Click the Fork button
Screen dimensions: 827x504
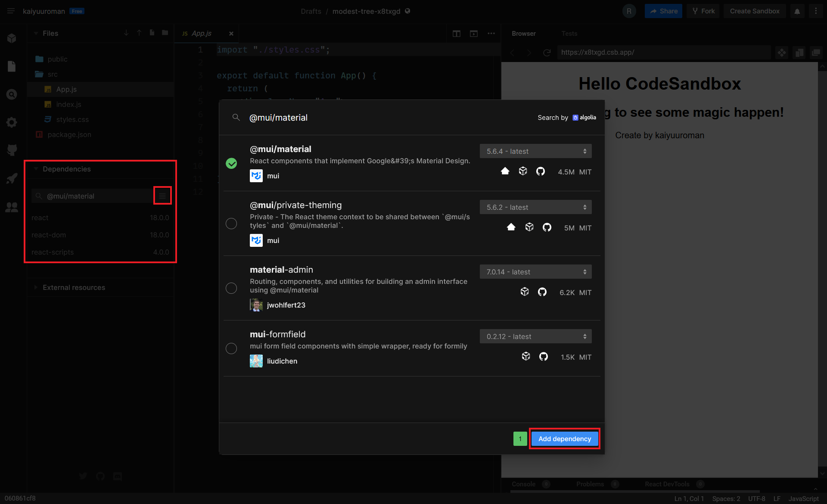pyautogui.click(x=703, y=11)
